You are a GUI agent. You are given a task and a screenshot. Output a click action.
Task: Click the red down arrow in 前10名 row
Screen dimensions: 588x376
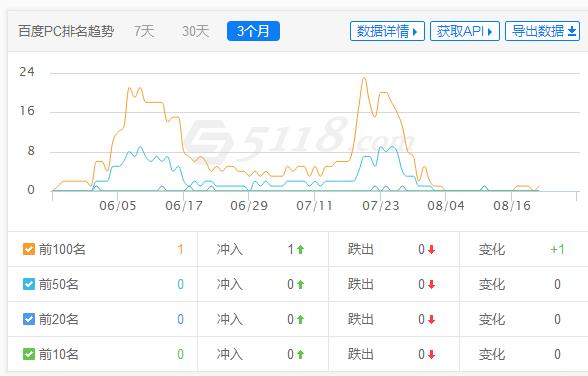click(x=432, y=354)
